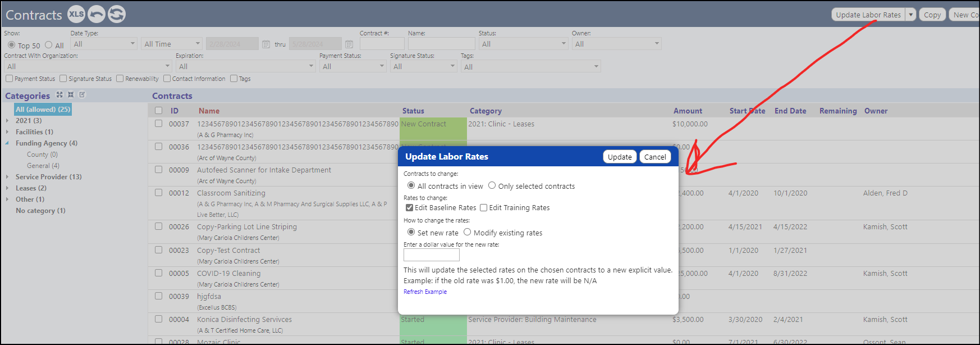Click Update in the labor rates dialog
Viewport: 980px width, 345px height.
tap(620, 157)
